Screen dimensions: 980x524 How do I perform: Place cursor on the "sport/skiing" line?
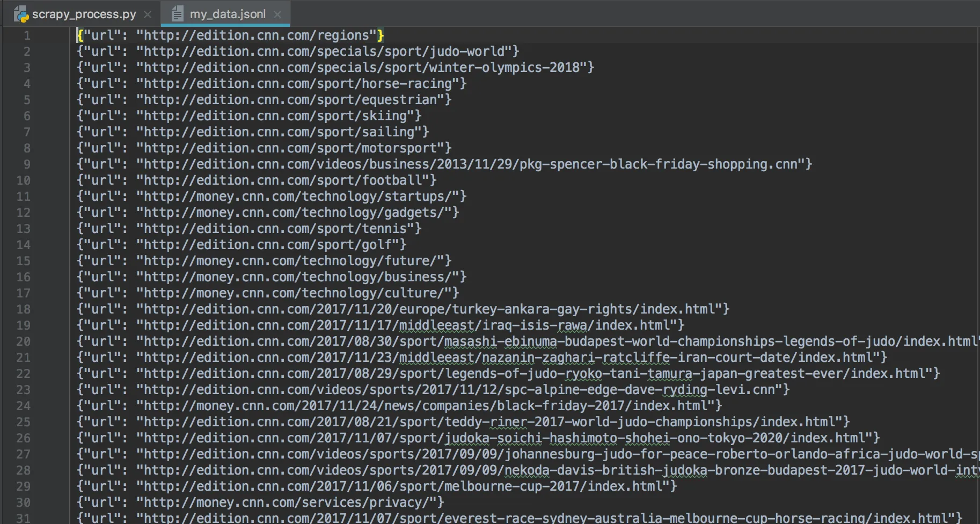click(x=249, y=116)
